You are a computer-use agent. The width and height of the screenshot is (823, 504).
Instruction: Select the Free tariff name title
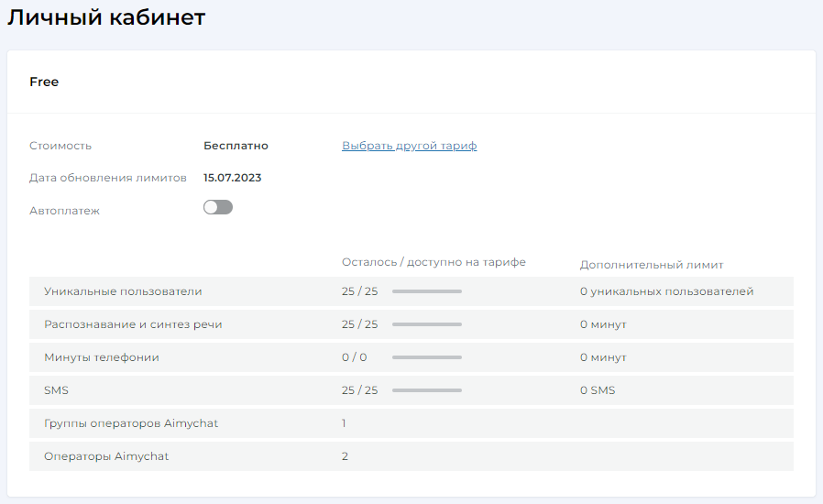click(44, 82)
